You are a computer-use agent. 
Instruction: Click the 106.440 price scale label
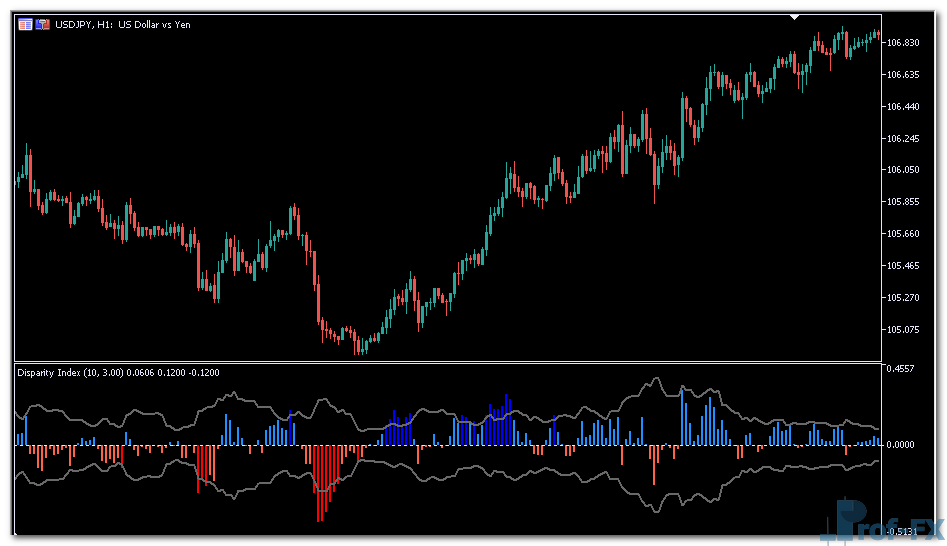904,106
